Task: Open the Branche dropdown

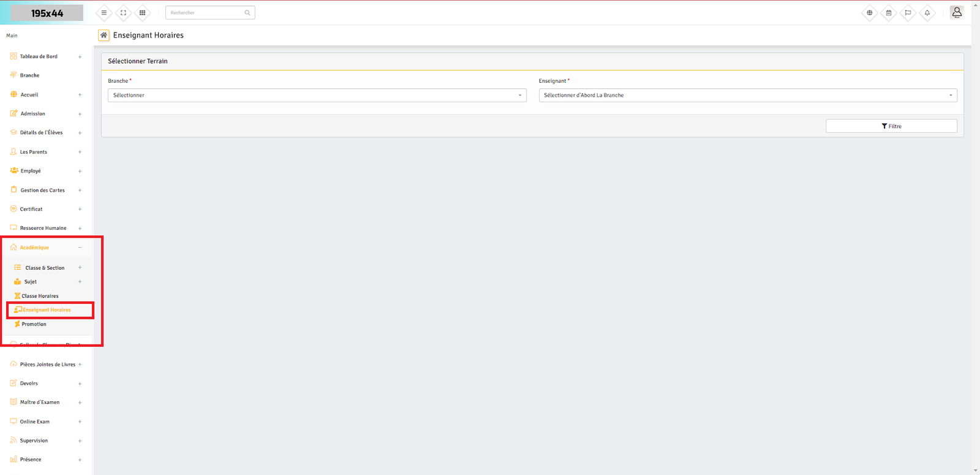Action: pos(317,96)
